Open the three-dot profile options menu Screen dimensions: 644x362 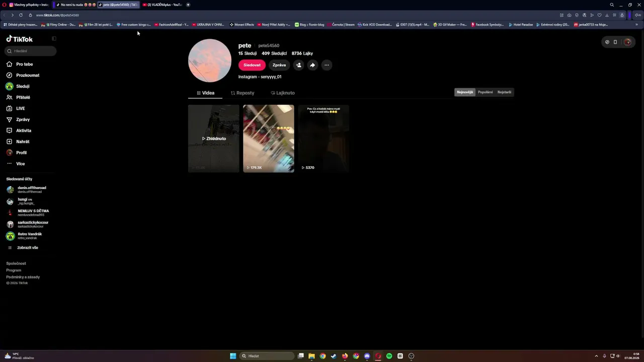tap(327, 65)
